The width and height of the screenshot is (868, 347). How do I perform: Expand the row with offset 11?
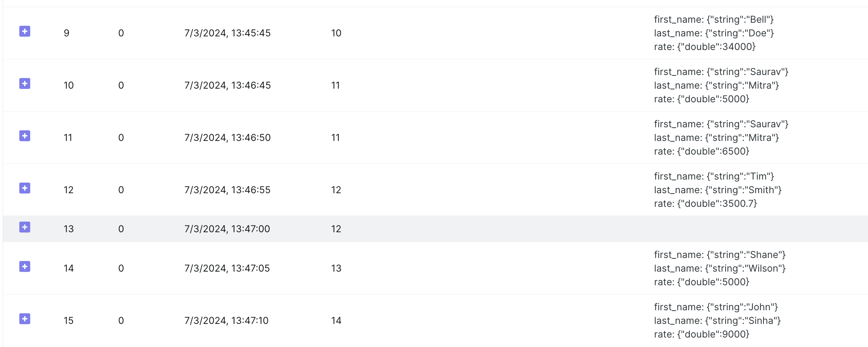click(x=25, y=136)
